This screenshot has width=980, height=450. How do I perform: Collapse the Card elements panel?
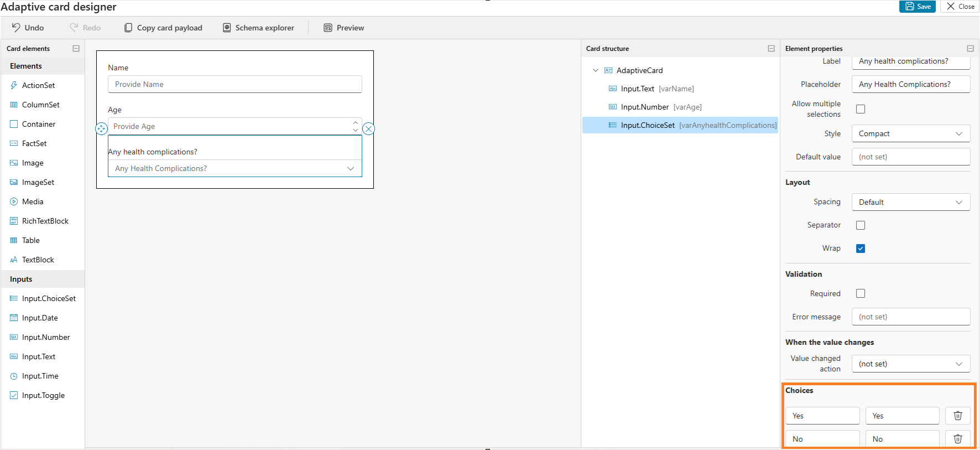pyautogui.click(x=76, y=49)
